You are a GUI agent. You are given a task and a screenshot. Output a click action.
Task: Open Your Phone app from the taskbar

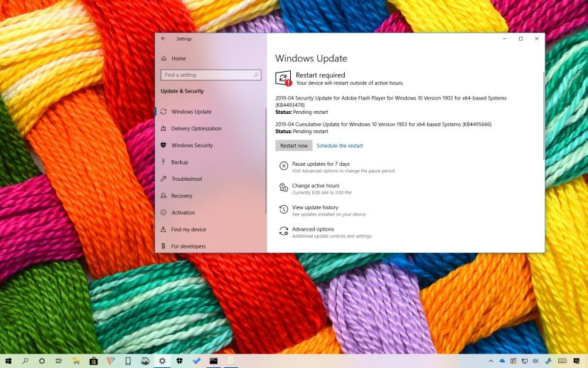click(128, 361)
